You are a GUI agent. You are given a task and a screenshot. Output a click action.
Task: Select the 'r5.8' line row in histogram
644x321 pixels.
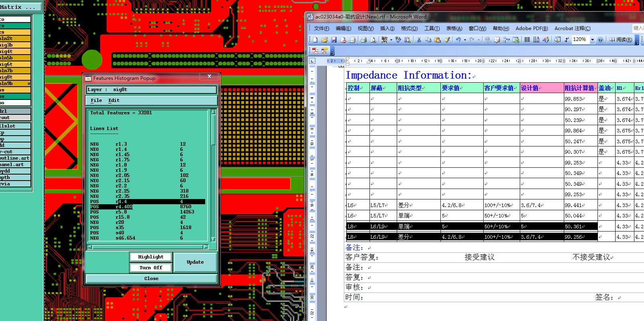click(147, 212)
